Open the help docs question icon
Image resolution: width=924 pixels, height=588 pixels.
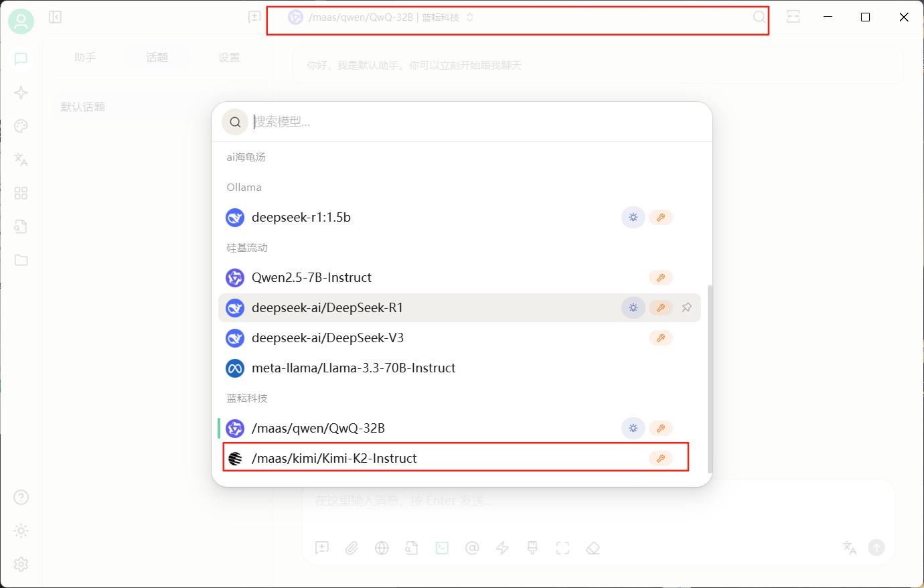tap(21, 497)
